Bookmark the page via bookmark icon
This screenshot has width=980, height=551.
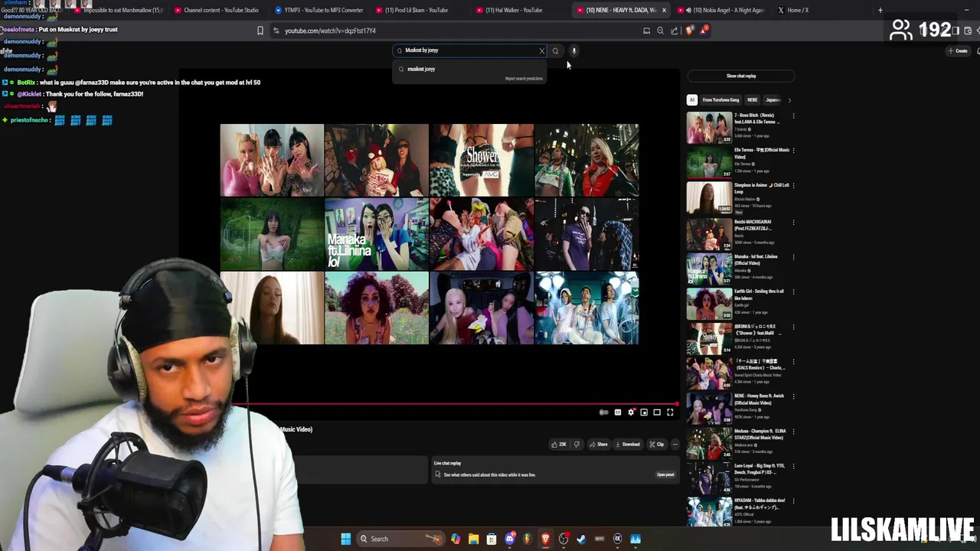[260, 31]
